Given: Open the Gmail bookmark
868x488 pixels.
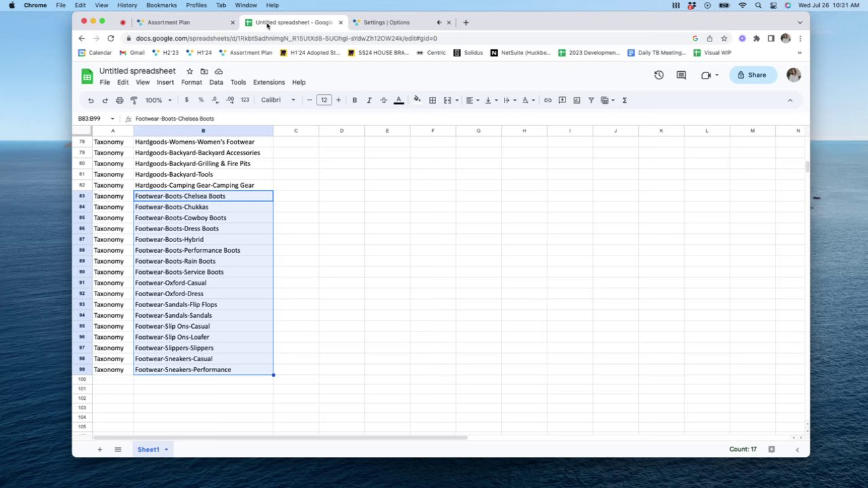Looking at the screenshot, I should [x=132, y=53].
